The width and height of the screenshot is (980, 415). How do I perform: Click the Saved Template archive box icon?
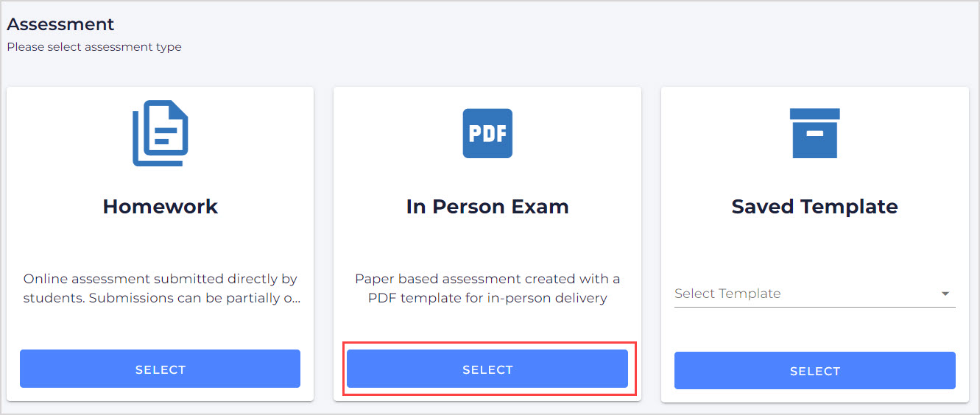pos(814,133)
